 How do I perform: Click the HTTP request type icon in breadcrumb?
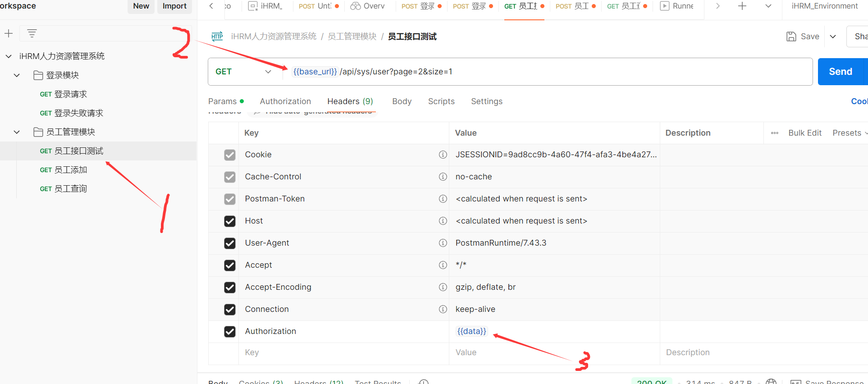point(217,37)
